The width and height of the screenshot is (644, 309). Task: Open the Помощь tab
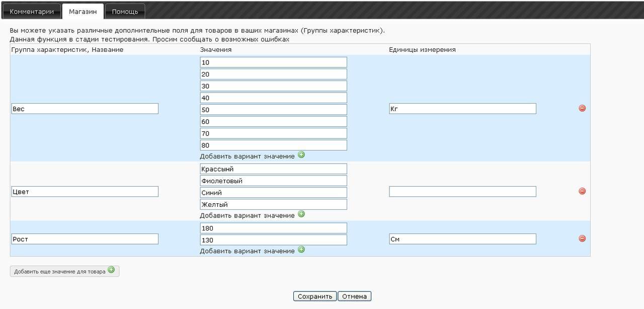point(125,12)
